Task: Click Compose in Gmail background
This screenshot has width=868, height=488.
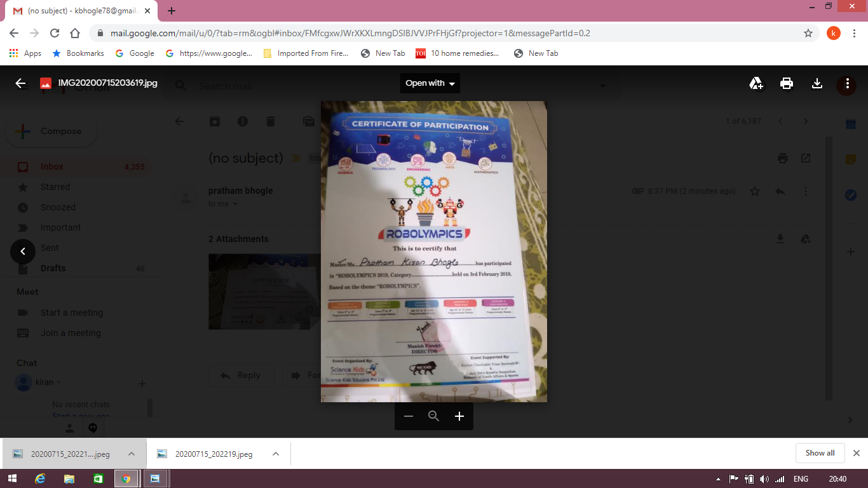Action: click(x=51, y=132)
